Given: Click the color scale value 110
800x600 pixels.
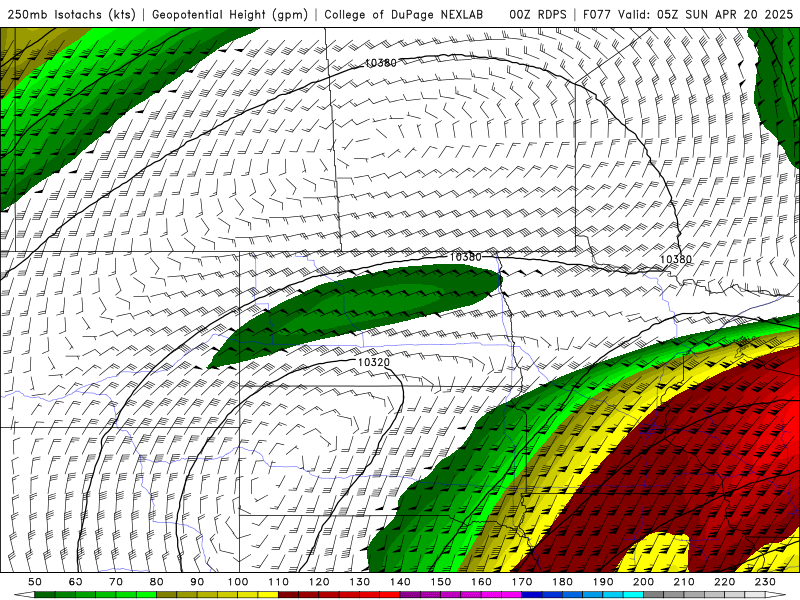Looking at the screenshot, I should [x=279, y=582].
